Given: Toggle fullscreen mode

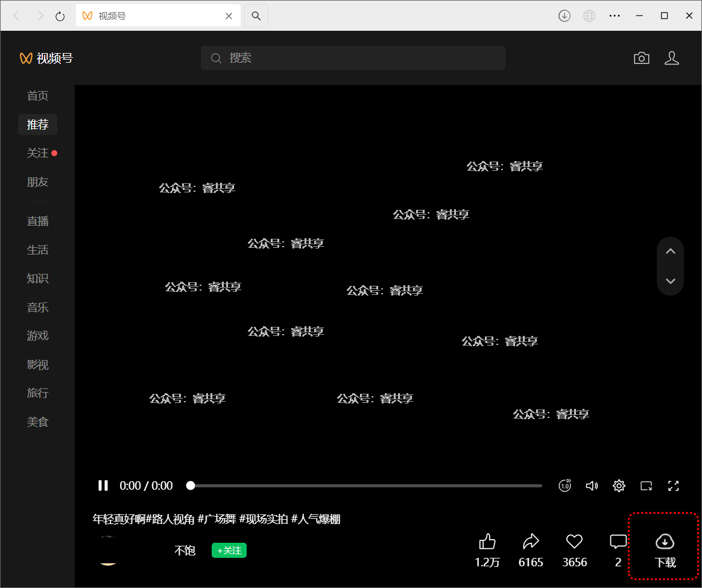Looking at the screenshot, I should (x=674, y=485).
